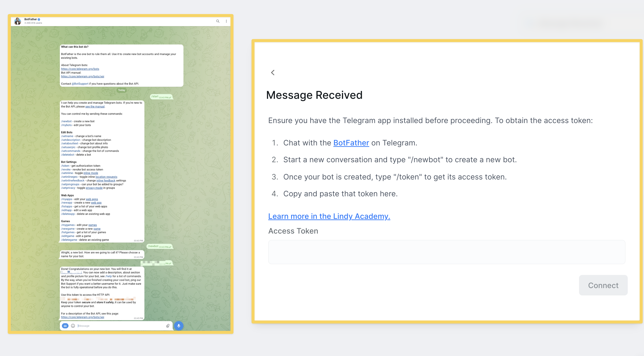Click the BotFather profile avatar
The image size is (644, 356).
17,21
